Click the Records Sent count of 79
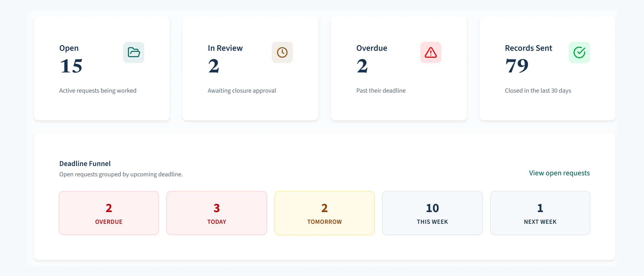The height and width of the screenshot is (276, 644). [x=517, y=66]
